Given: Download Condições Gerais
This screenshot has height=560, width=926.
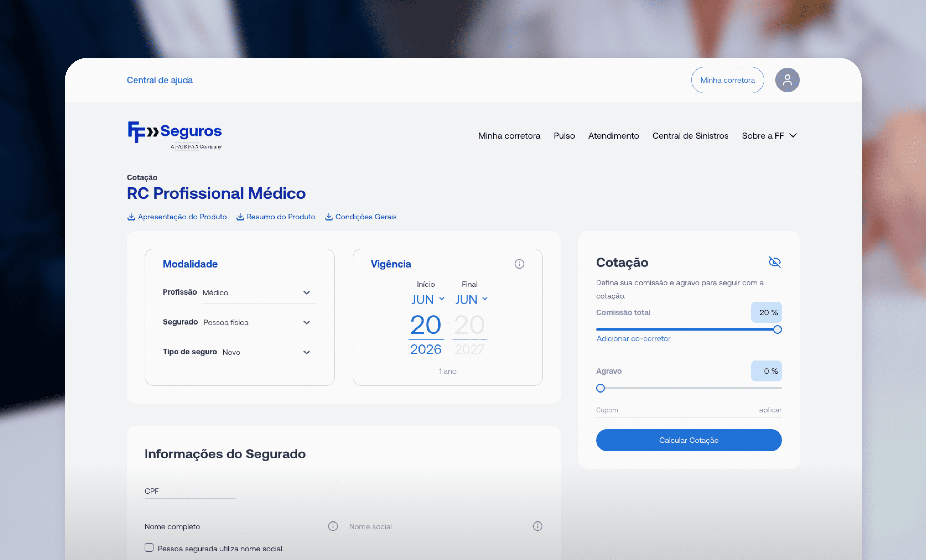Looking at the screenshot, I should tap(360, 217).
